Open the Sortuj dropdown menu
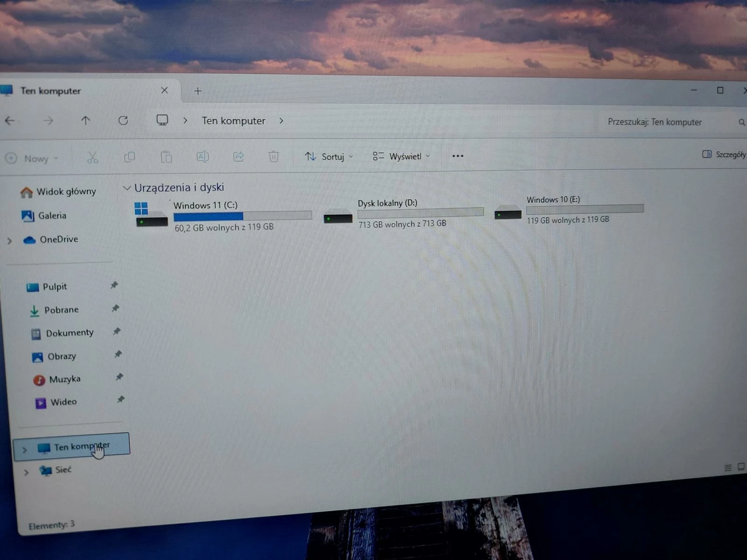747x560 pixels. tap(329, 157)
